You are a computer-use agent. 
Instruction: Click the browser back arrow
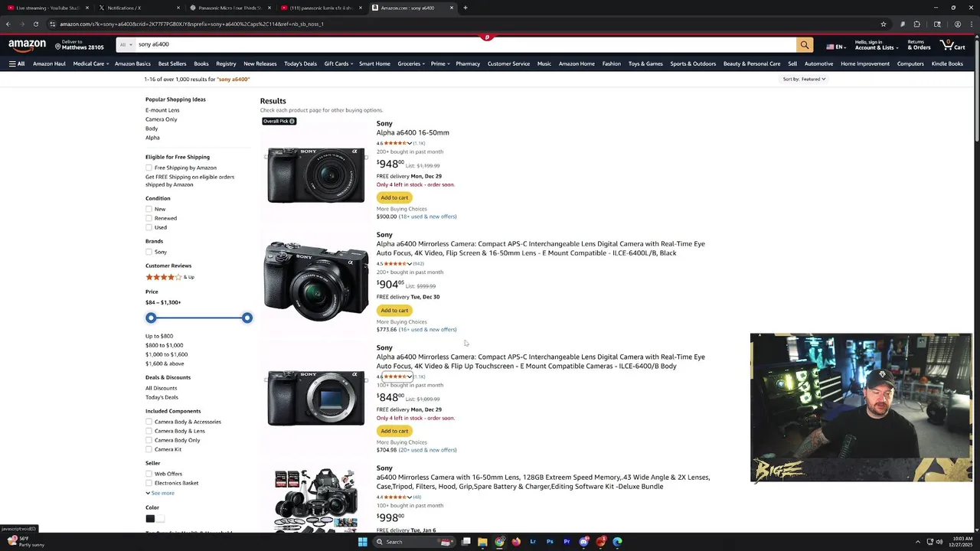coord(8,24)
